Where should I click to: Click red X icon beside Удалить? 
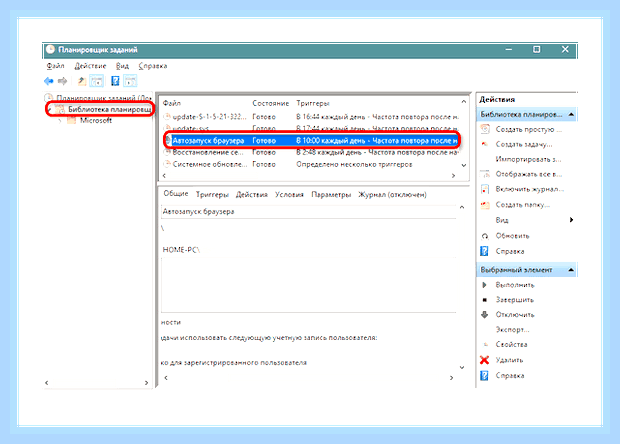[484, 360]
